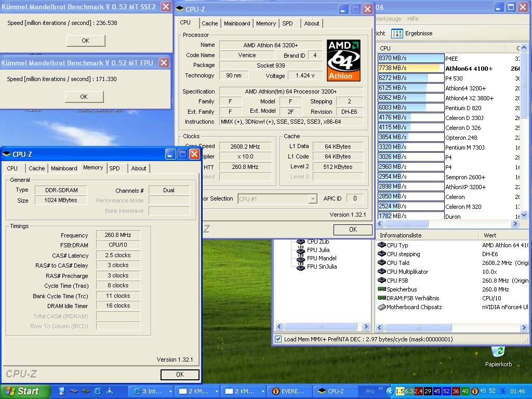Viewport: 532px width, 399px height.
Task: Select the 6272 MB/s P4 530 result bar
Action: [x=410, y=78]
